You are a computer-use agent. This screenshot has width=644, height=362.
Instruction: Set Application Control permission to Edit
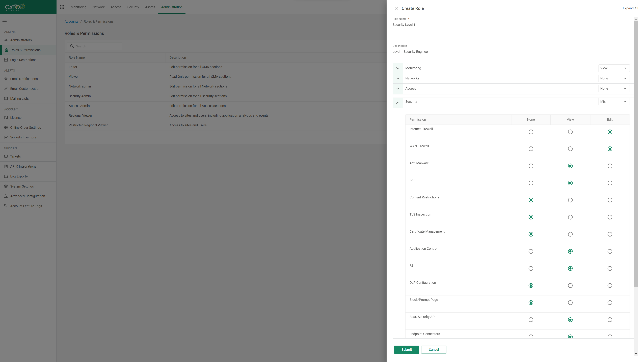610,251
